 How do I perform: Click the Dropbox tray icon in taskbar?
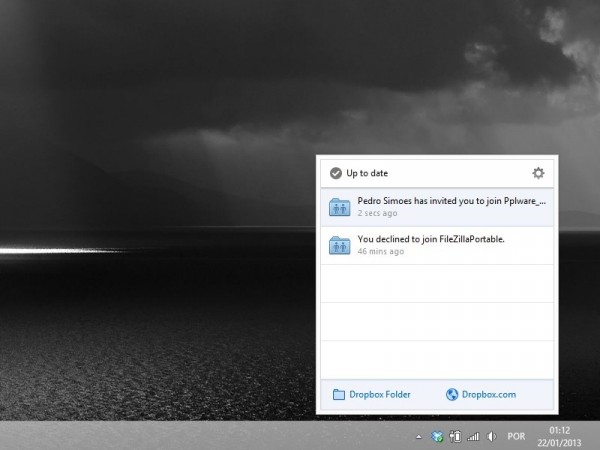pyautogui.click(x=437, y=436)
